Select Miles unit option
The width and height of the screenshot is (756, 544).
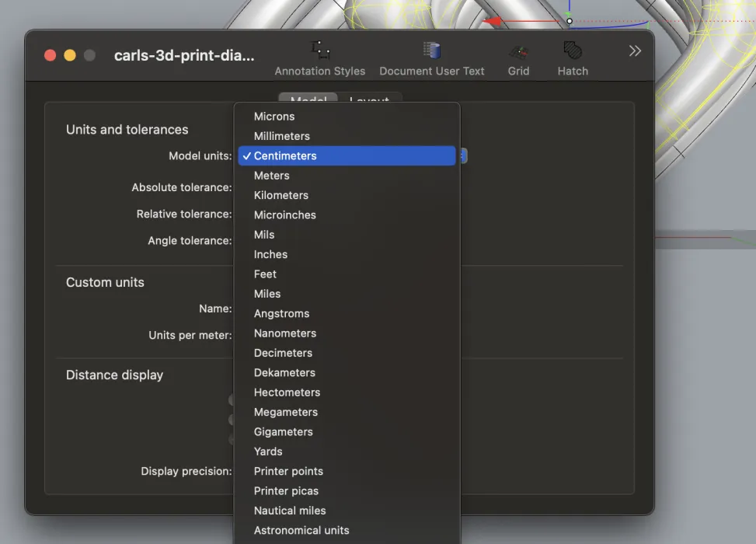point(347,294)
